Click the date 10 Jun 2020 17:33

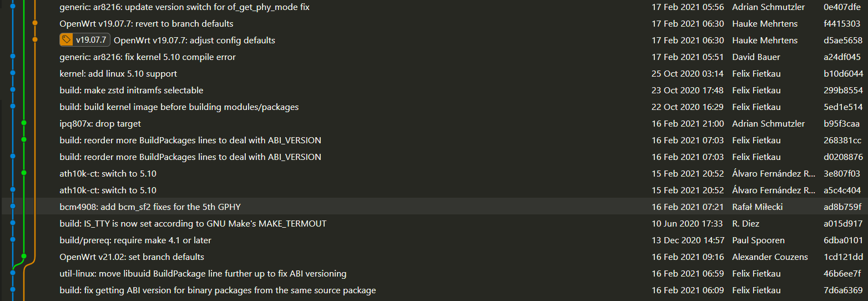coord(687,223)
